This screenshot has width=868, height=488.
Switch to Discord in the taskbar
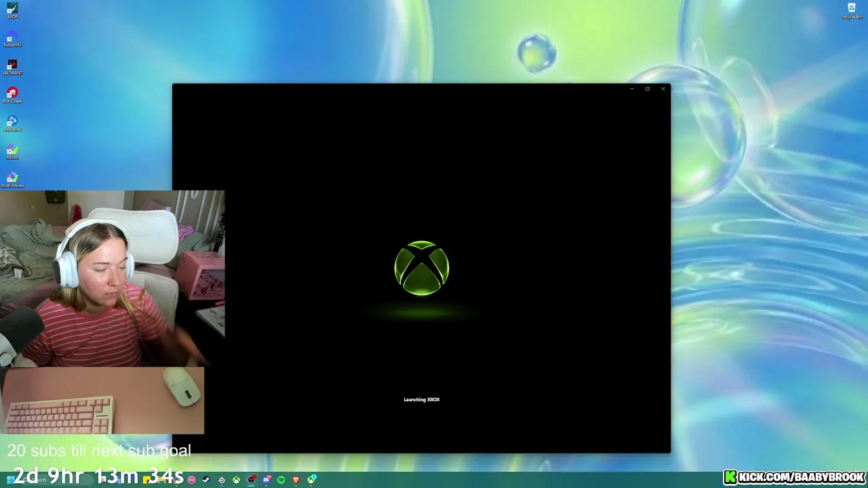pyautogui.click(x=266, y=480)
